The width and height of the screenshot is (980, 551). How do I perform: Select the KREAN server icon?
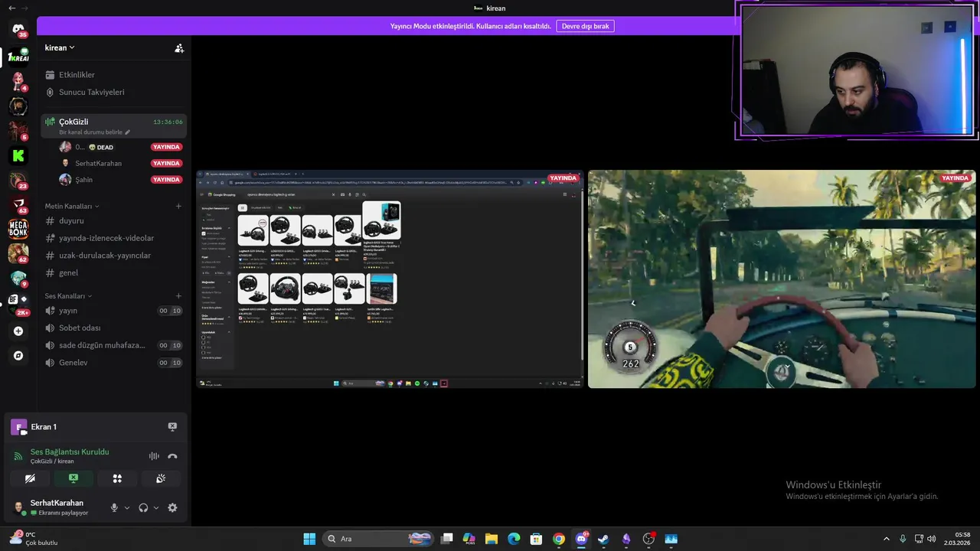click(18, 56)
